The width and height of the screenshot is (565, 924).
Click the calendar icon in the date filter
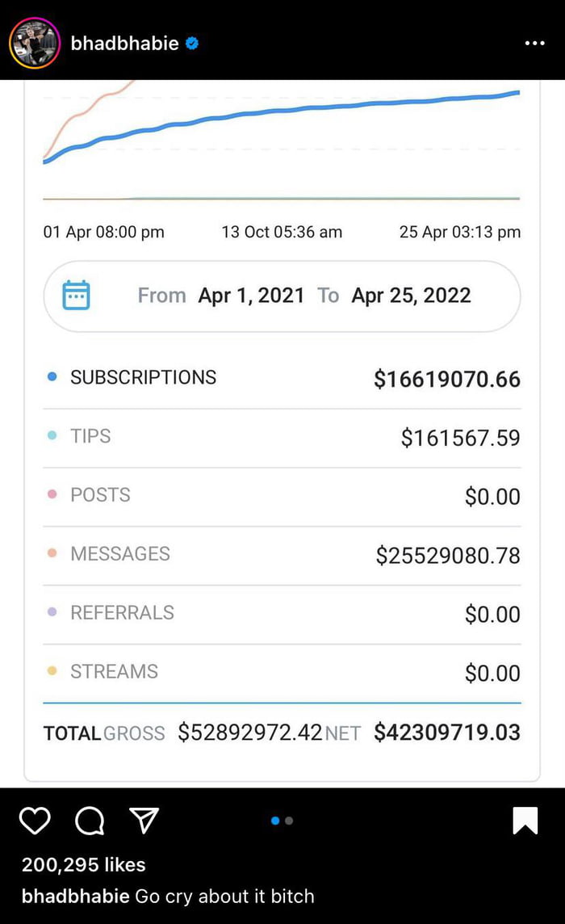point(76,296)
